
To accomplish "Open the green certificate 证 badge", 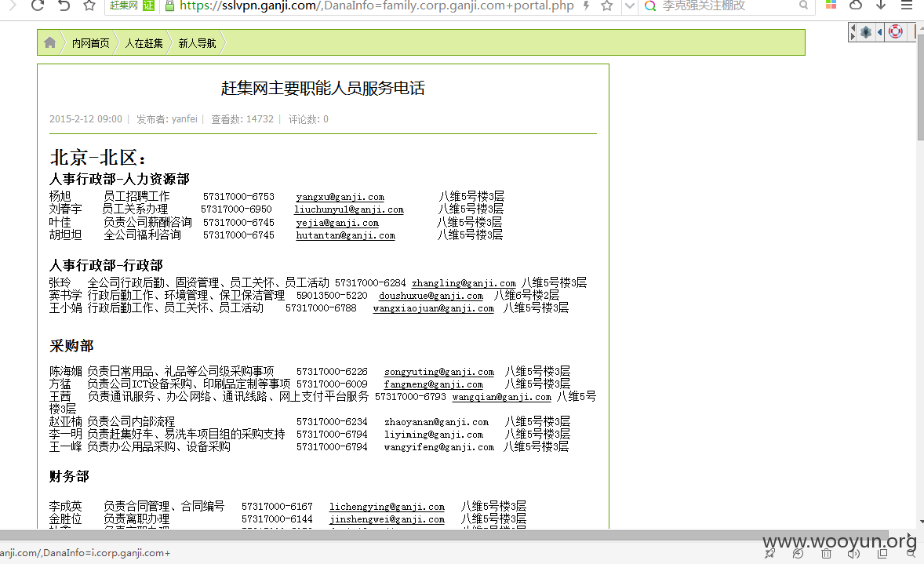I will [149, 5].
